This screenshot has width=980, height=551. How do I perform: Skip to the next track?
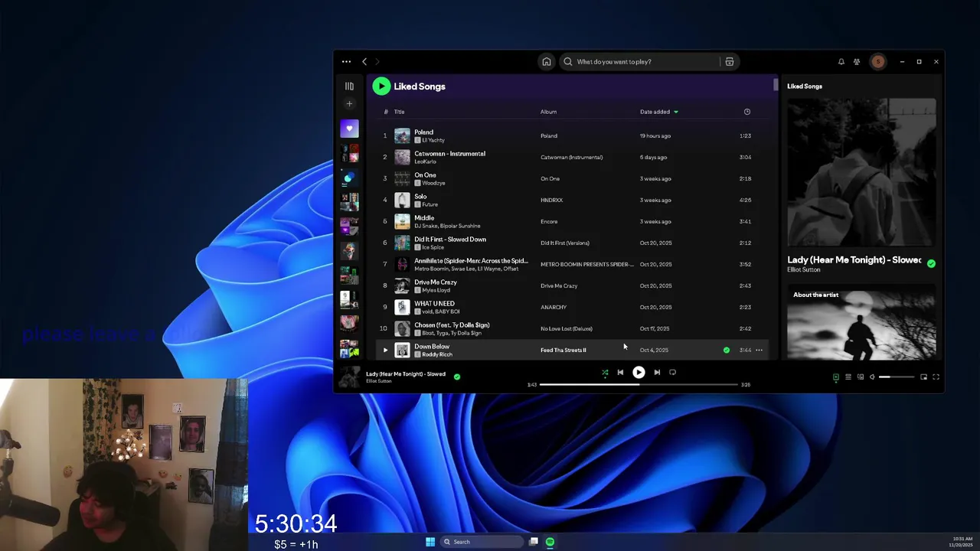(x=657, y=373)
